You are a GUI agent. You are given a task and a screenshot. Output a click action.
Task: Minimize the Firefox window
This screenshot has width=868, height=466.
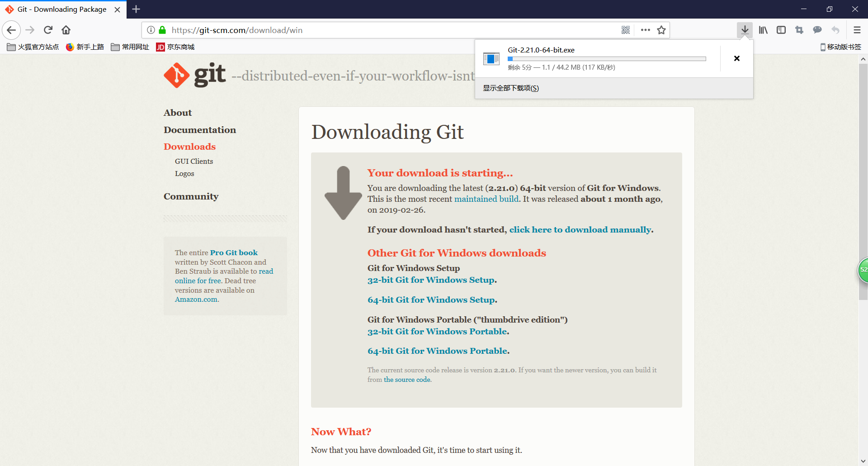coord(803,9)
